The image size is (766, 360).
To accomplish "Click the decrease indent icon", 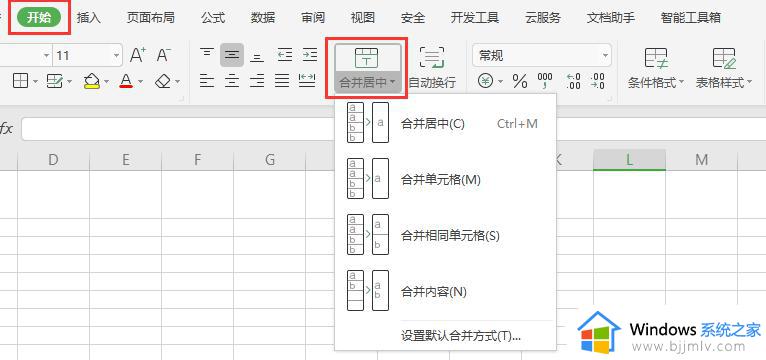I will 285,54.
